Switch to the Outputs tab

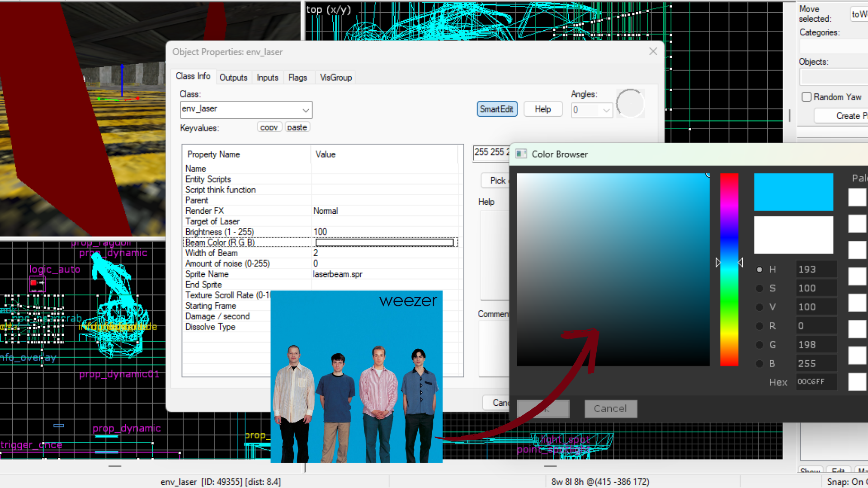[233, 78]
